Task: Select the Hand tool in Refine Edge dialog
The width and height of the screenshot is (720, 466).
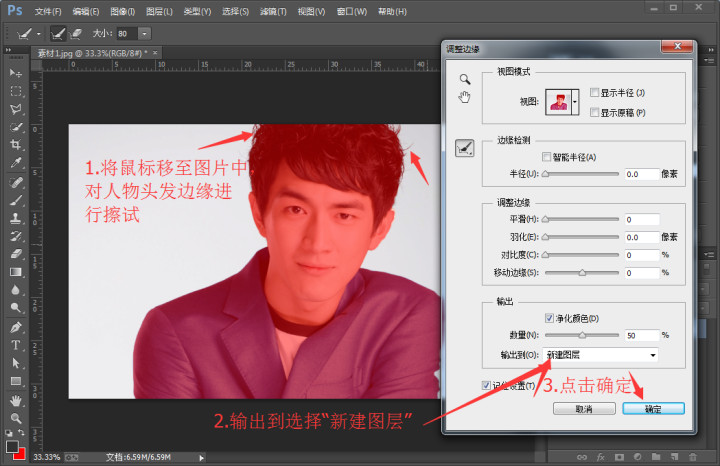Action: (464, 97)
